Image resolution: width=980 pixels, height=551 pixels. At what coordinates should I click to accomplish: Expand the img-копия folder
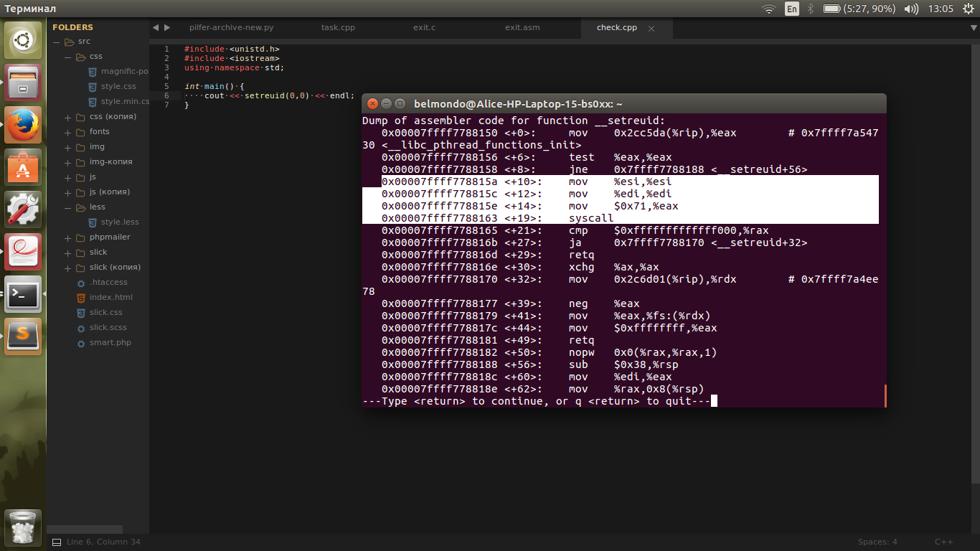[67, 162]
